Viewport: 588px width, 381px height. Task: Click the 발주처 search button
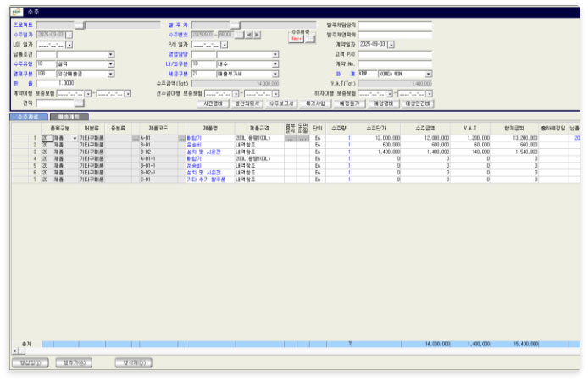[236, 25]
